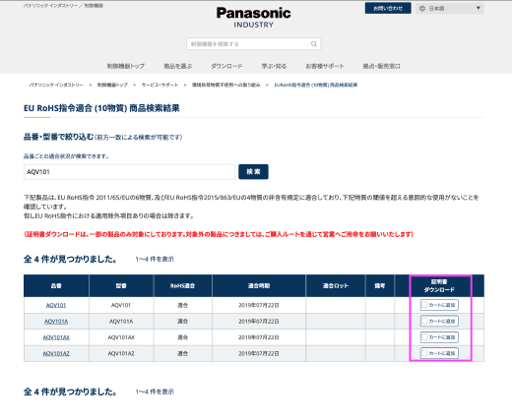The height and width of the screenshot is (420, 512).
Task: Click the RoHS適合 column header
Action: (x=182, y=286)
